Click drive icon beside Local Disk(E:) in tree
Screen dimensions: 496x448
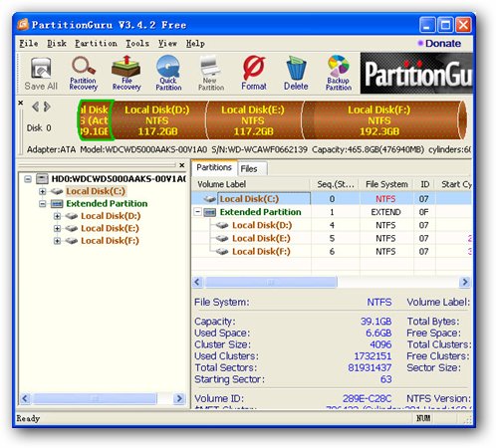[72, 228]
